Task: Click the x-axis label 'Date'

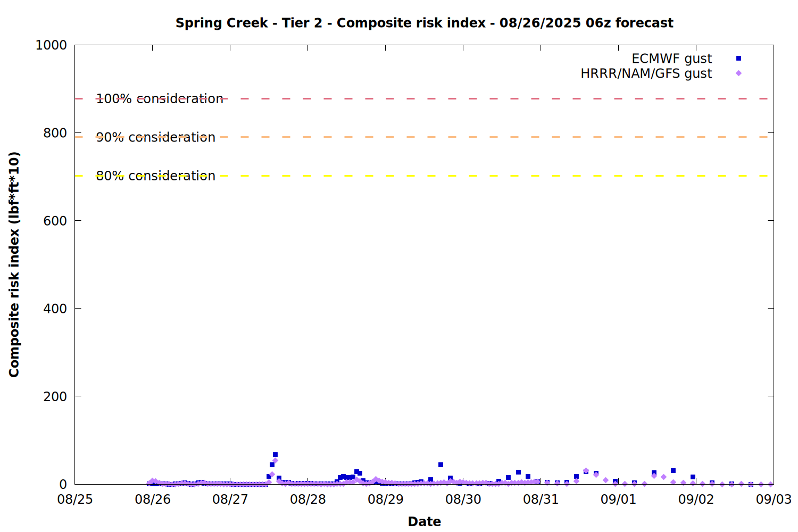Action: [424, 521]
